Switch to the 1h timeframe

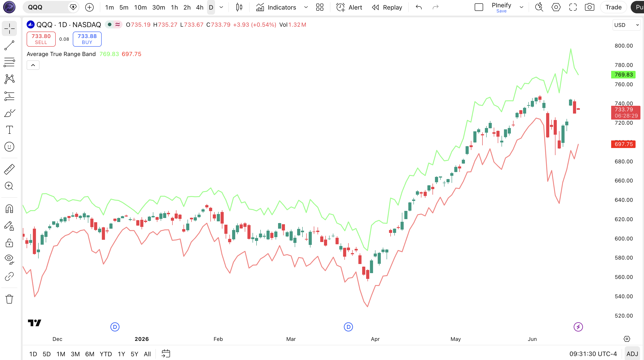click(x=174, y=8)
